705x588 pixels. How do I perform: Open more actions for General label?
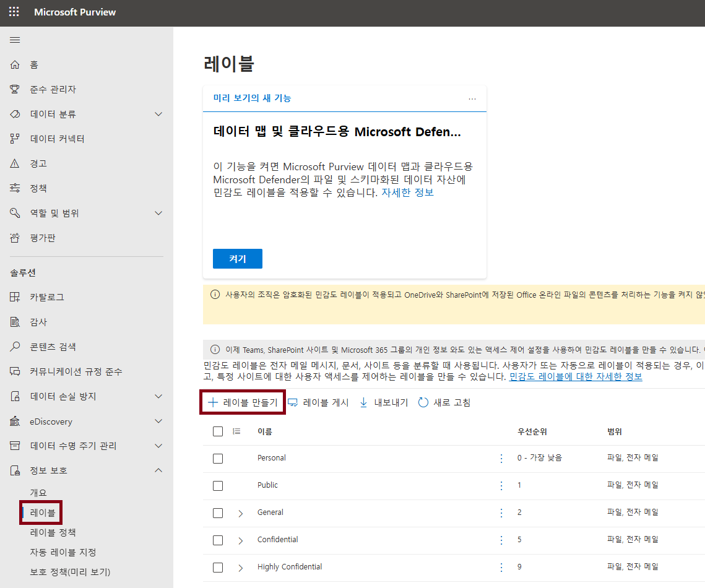501,513
